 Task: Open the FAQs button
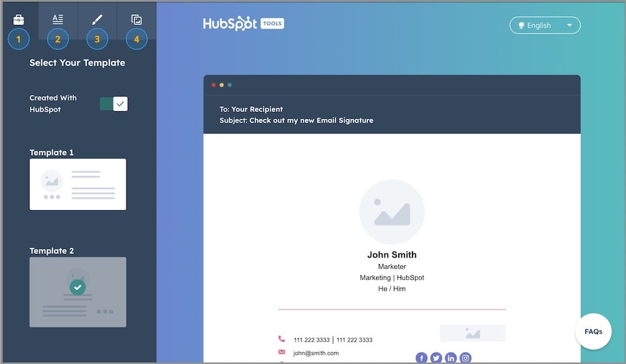pyautogui.click(x=593, y=331)
